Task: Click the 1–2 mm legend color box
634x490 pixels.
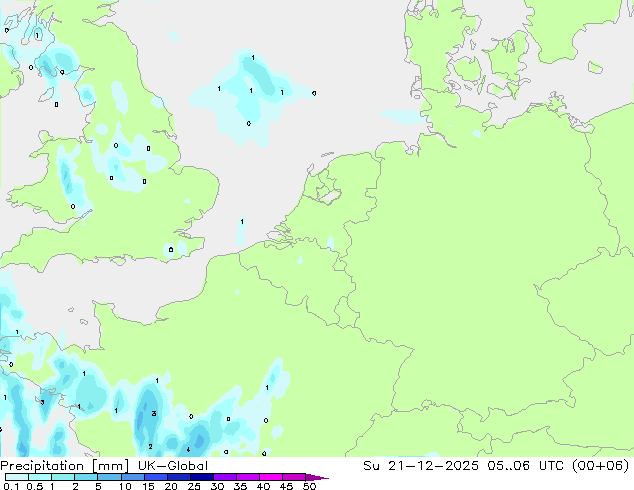Action: [63, 477]
